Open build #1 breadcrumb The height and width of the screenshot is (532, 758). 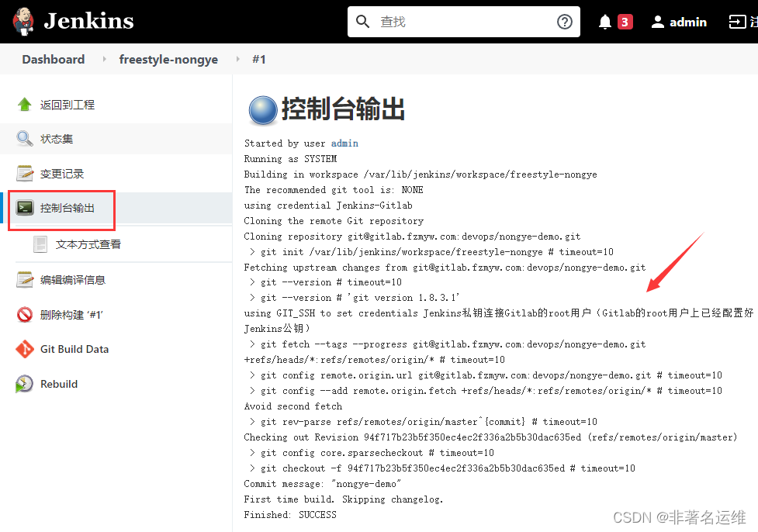pos(259,59)
